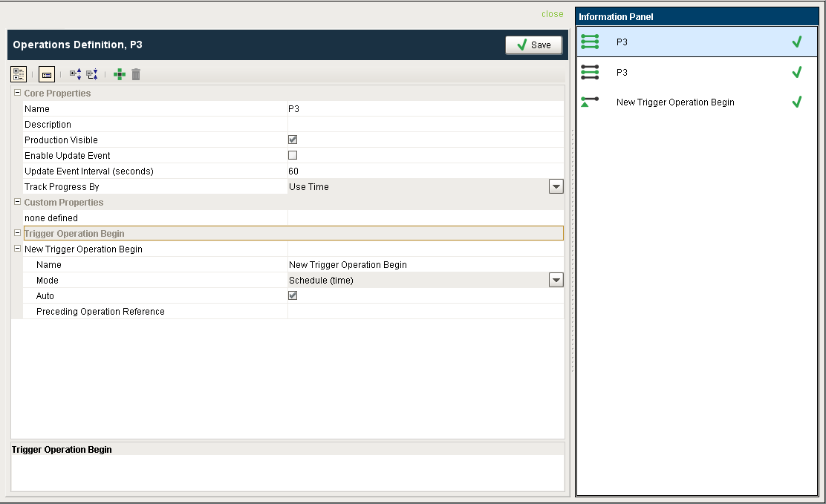The width and height of the screenshot is (826, 504).
Task: Click the trash can delete icon
Action: [x=136, y=74]
